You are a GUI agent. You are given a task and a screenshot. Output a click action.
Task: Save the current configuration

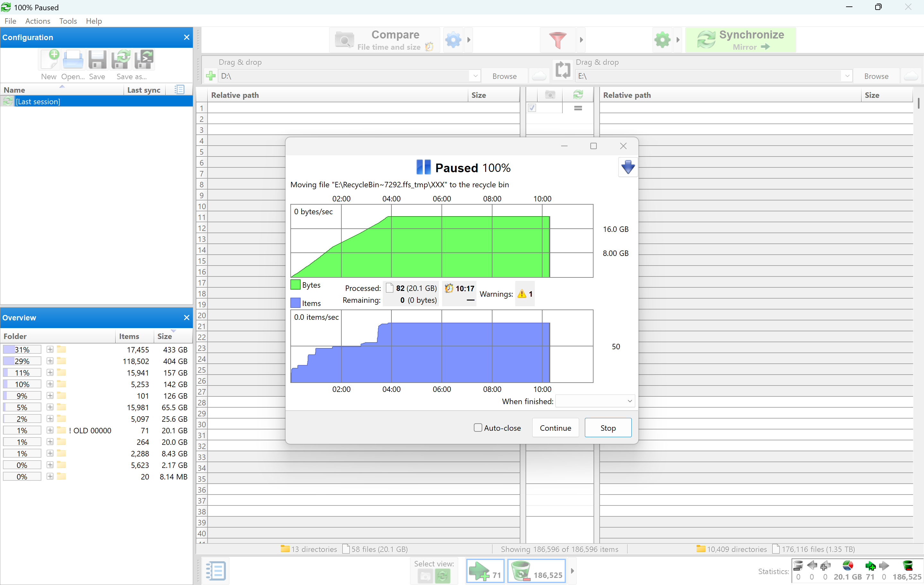(97, 59)
